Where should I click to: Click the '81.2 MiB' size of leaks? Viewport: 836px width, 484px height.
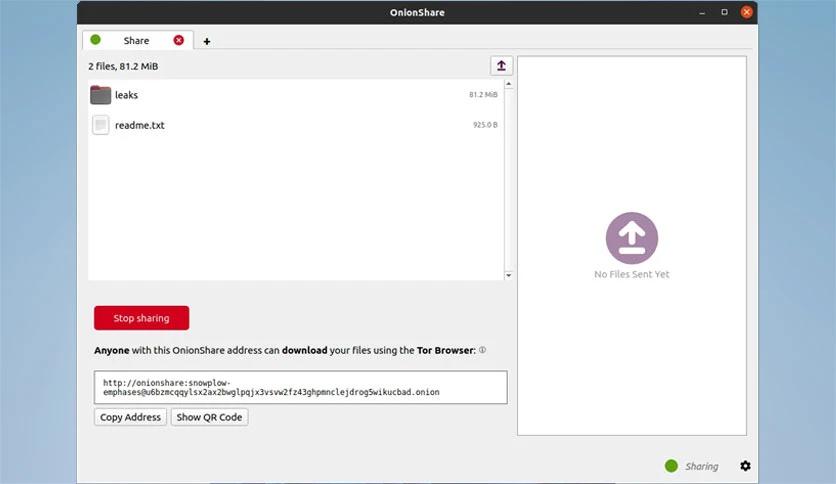[483, 94]
